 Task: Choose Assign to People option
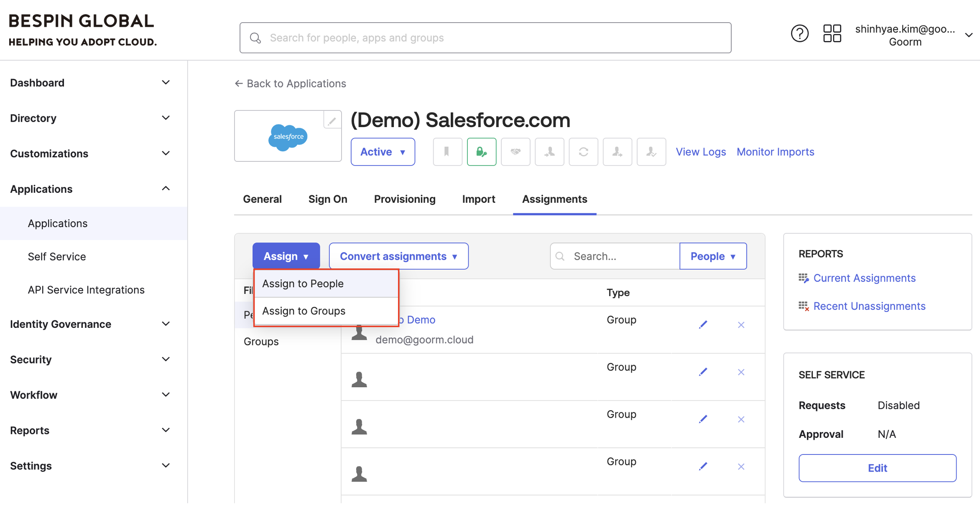[303, 283]
